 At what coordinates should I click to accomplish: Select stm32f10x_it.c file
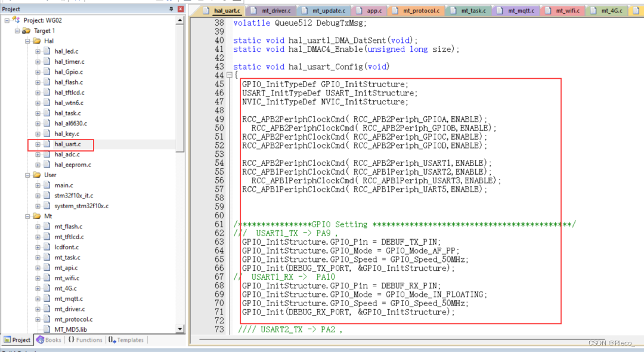(x=73, y=196)
